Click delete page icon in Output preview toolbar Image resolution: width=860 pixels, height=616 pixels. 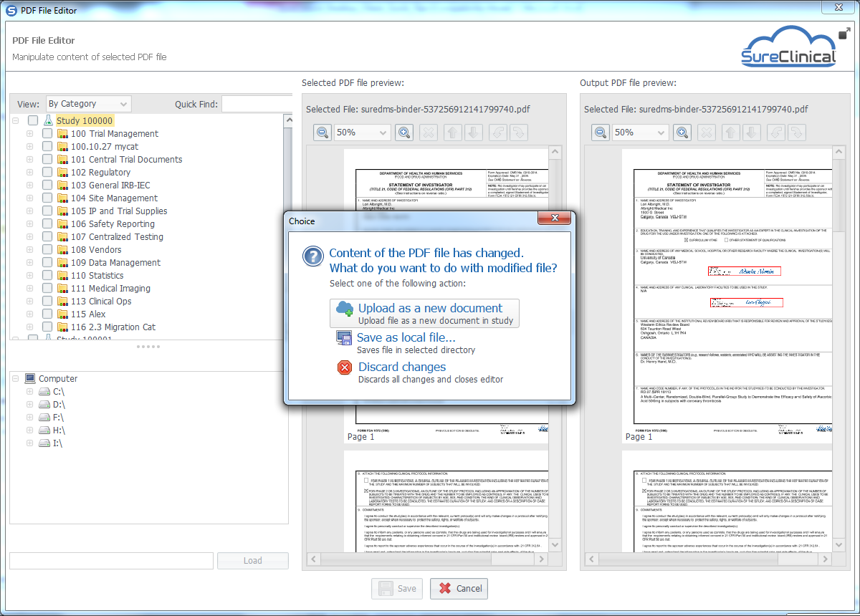(x=706, y=133)
